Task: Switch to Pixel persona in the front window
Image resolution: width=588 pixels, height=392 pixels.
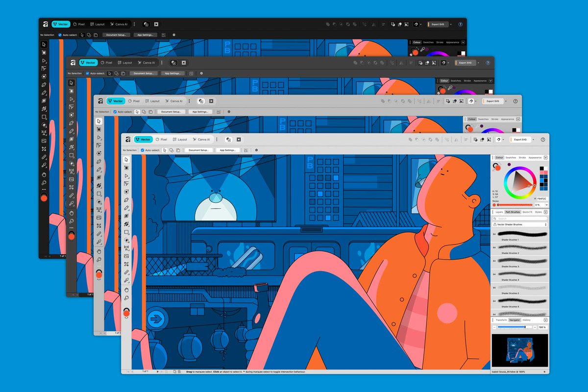Action: (x=162, y=139)
